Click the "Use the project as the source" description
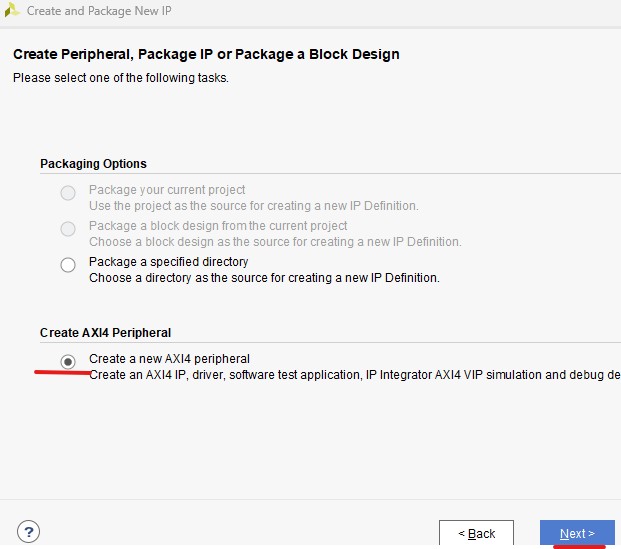This screenshot has height=549, width=621. [x=253, y=206]
